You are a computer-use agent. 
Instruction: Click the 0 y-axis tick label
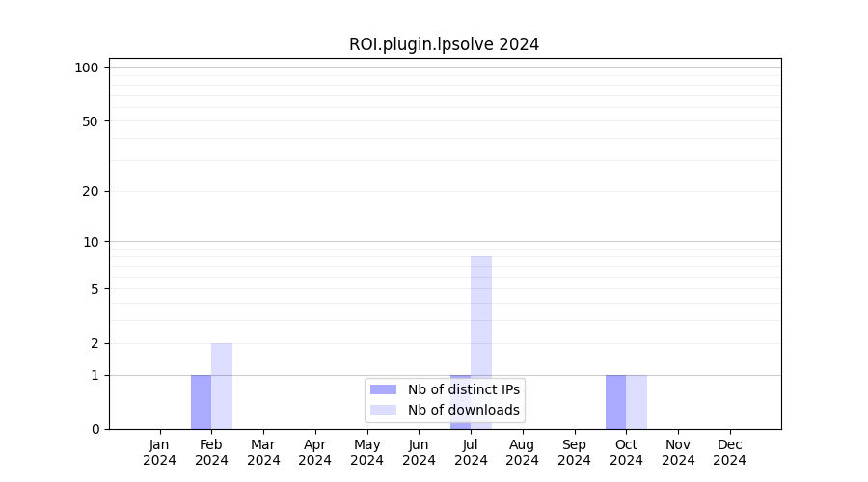coord(95,429)
